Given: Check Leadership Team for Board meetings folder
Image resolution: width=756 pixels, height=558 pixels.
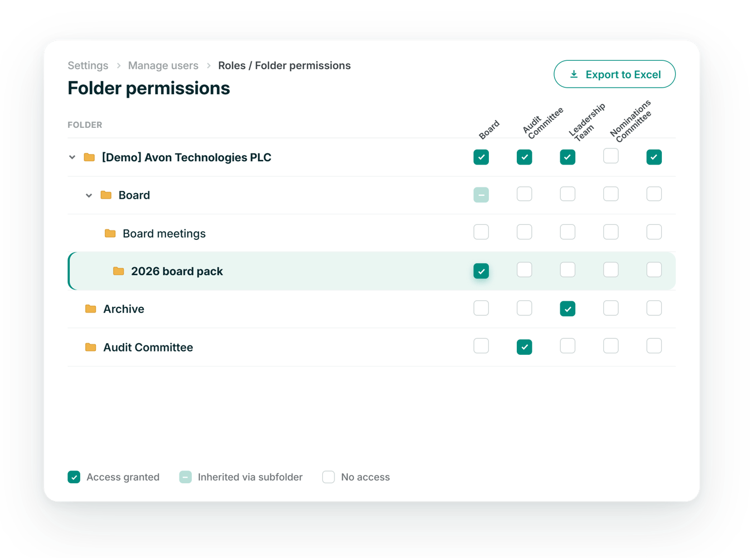Looking at the screenshot, I should pyautogui.click(x=568, y=232).
